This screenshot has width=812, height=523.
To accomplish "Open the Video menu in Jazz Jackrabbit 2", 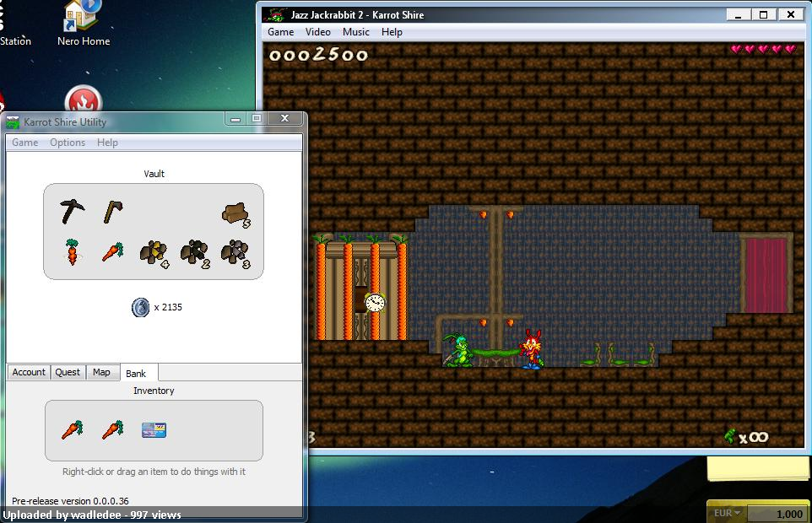I will (318, 32).
